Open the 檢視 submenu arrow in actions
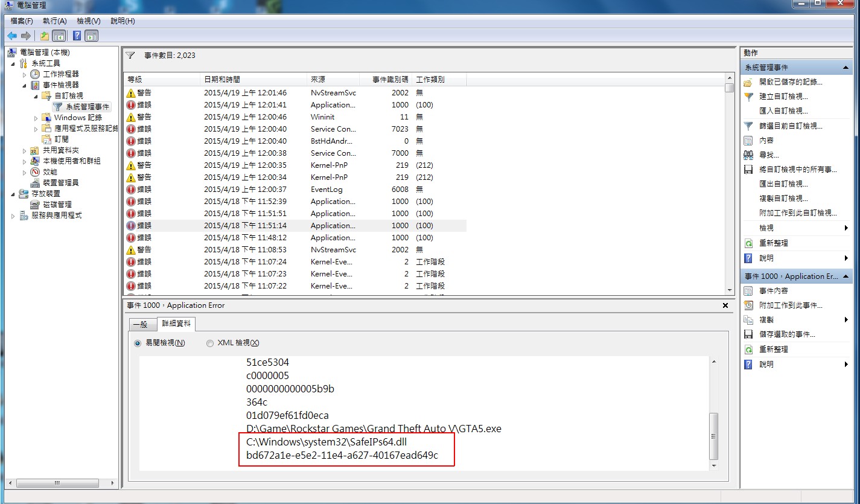Image resolution: width=860 pixels, height=504 pixels. pos(846,228)
